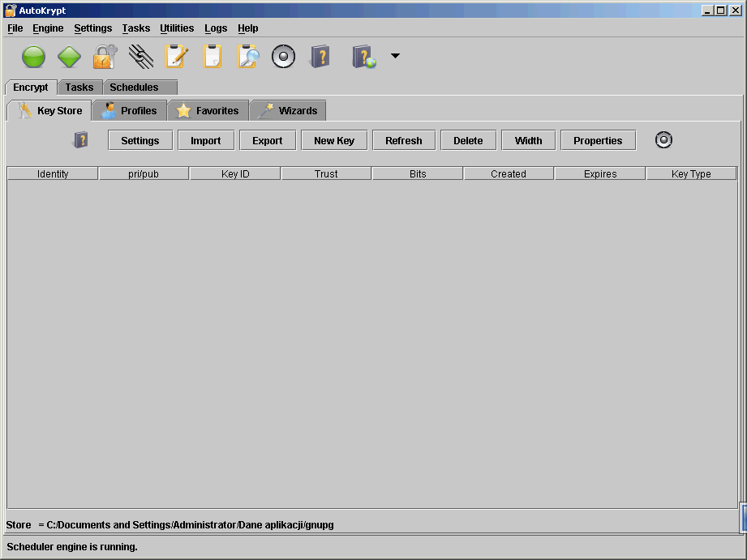Click the round target icon next to Properties
This screenshot has height=560, width=747.
coord(663,140)
